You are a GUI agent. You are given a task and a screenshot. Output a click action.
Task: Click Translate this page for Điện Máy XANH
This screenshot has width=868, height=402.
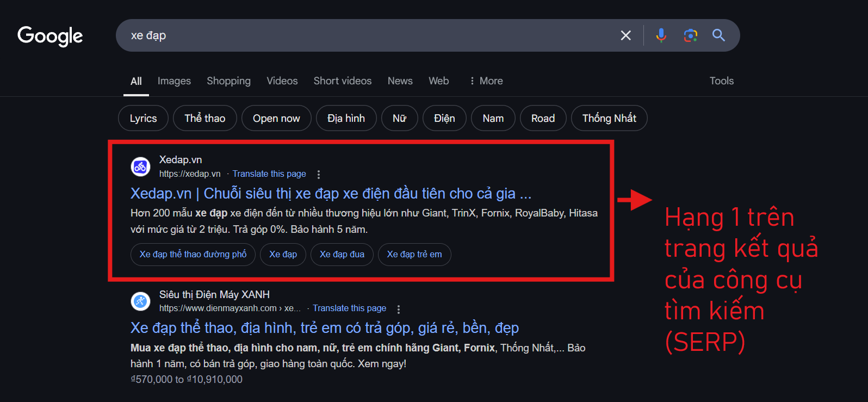coord(349,308)
